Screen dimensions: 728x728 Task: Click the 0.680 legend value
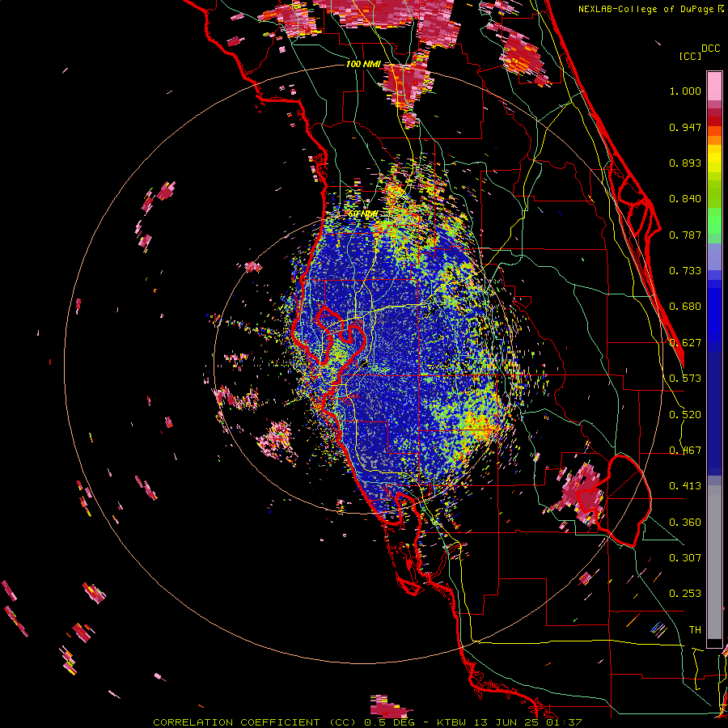click(685, 307)
